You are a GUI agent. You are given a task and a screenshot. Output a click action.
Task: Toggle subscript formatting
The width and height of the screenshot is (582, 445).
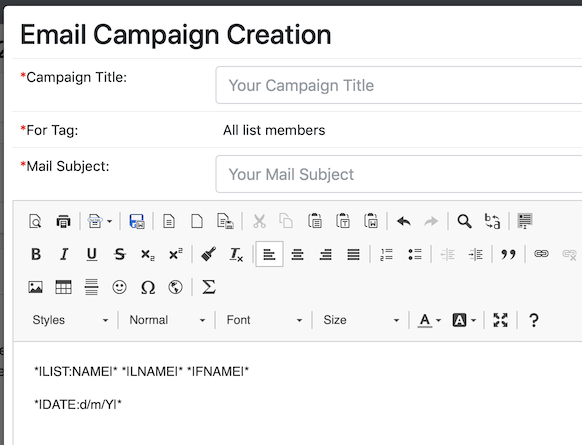[148, 255]
